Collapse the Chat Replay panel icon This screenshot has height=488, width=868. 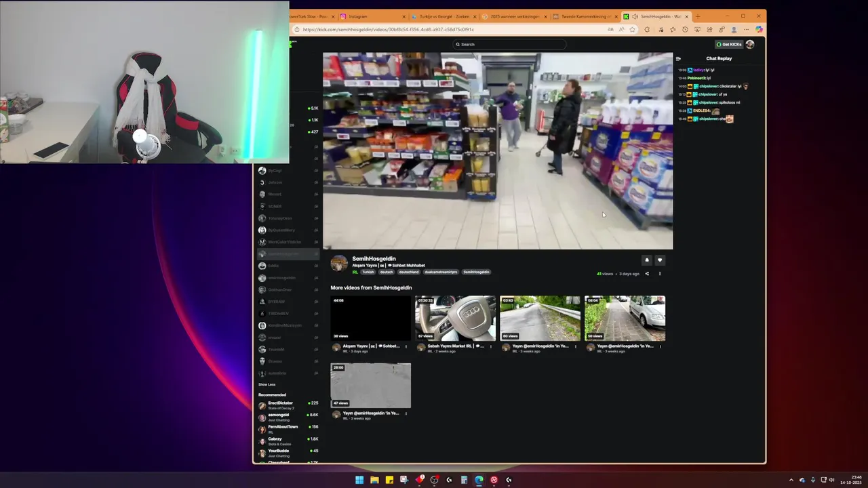[678, 58]
